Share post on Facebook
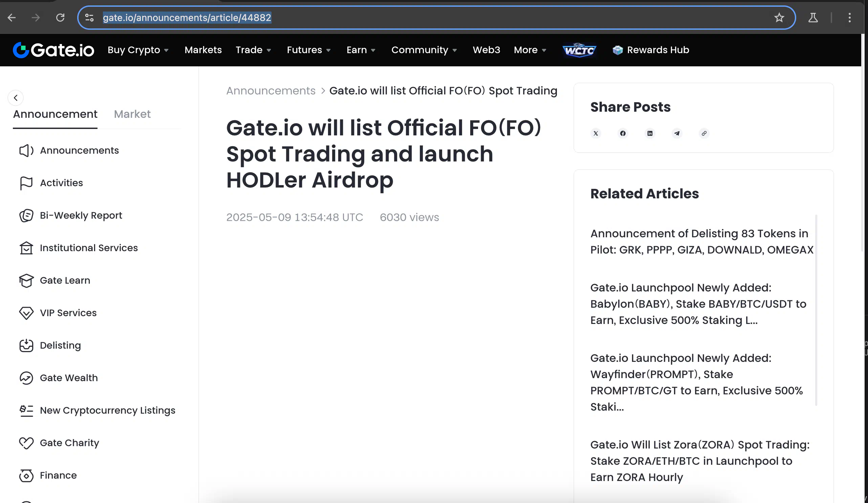 (623, 133)
